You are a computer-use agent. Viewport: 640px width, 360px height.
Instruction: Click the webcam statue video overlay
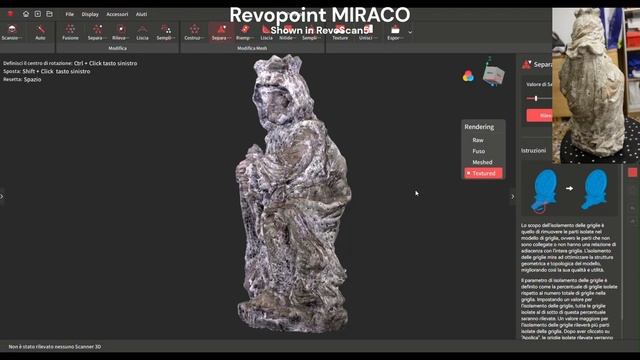coord(596,86)
